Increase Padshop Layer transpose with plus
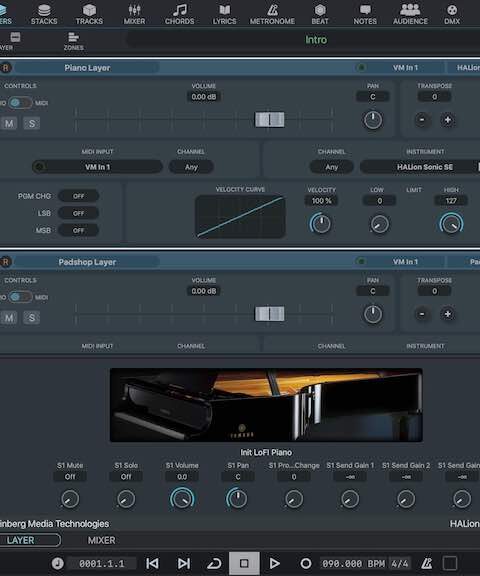Viewport: 480px width, 576px height. click(448, 314)
